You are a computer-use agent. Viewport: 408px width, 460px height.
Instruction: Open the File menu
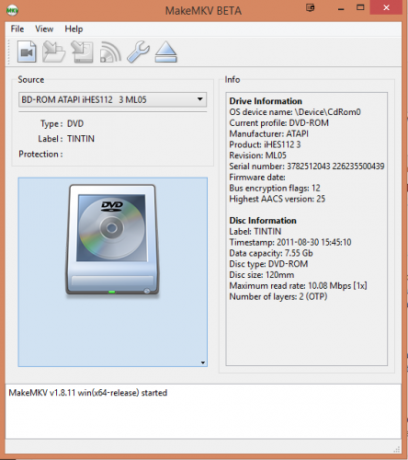(x=17, y=29)
